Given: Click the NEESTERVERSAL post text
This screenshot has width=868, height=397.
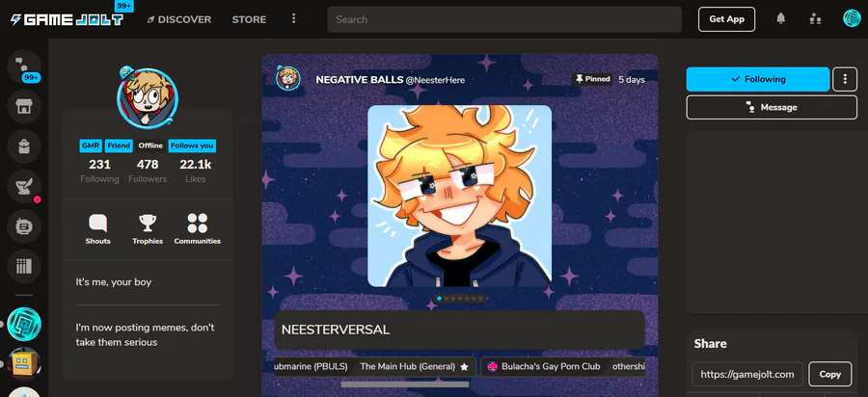Looking at the screenshot, I should pos(336,331).
